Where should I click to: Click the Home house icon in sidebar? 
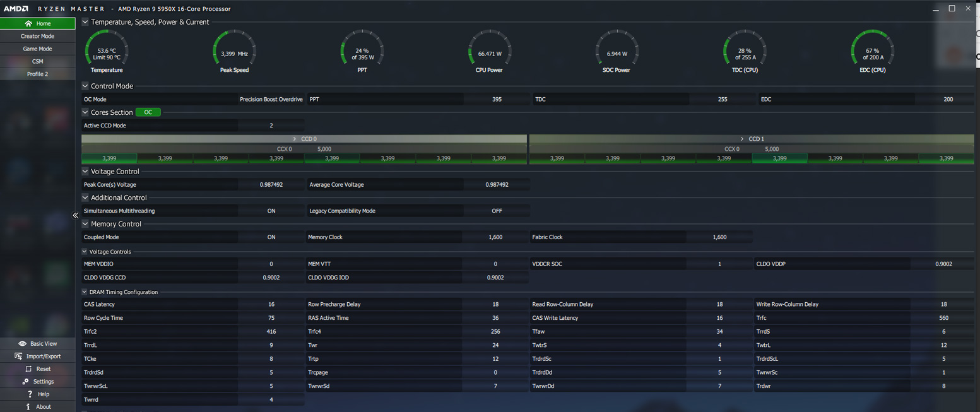coord(28,23)
